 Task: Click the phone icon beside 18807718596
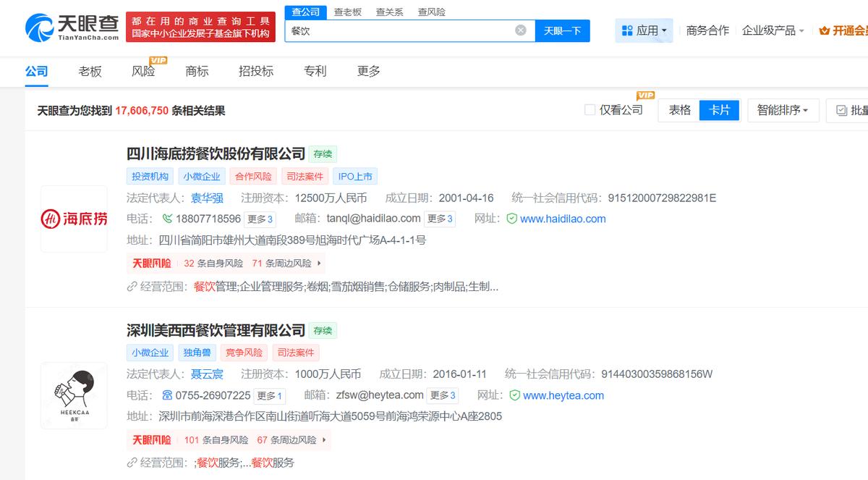coord(168,219)
